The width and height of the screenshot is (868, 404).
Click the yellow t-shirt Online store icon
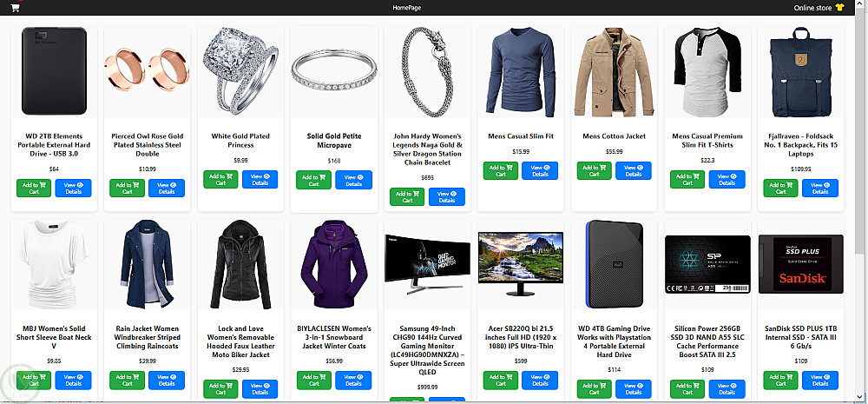[x=839, y=8]
